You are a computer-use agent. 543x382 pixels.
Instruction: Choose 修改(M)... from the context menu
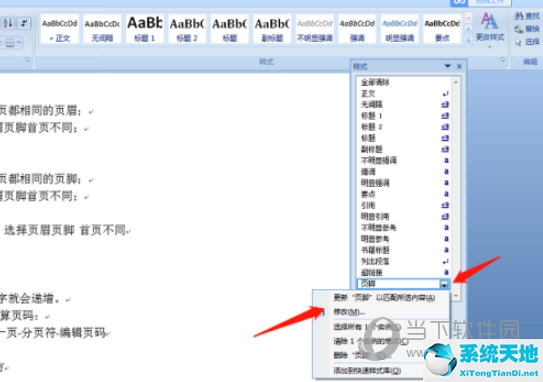[x=349, y=312]
